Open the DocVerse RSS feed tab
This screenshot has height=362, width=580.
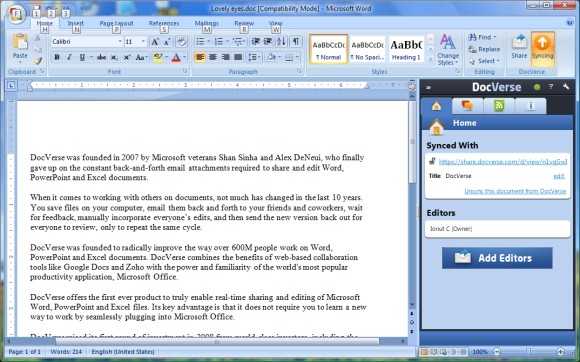tap(499, 106)
